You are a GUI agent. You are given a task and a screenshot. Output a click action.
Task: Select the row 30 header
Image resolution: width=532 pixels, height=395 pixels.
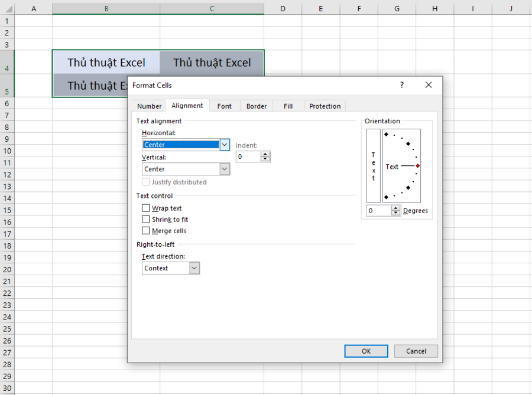pos(7,388)
